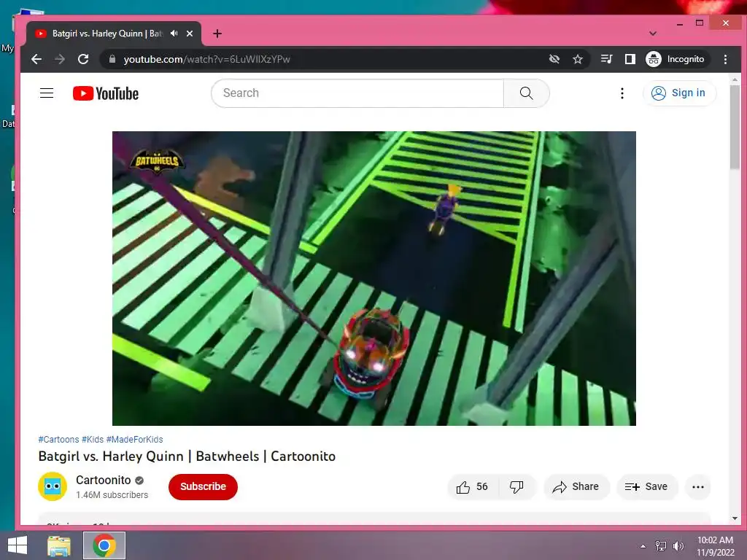This screenshot has height=560, width=747.
Task: Like the video with thumbs up
Action: pyautogui.click(x=472, y=486)
